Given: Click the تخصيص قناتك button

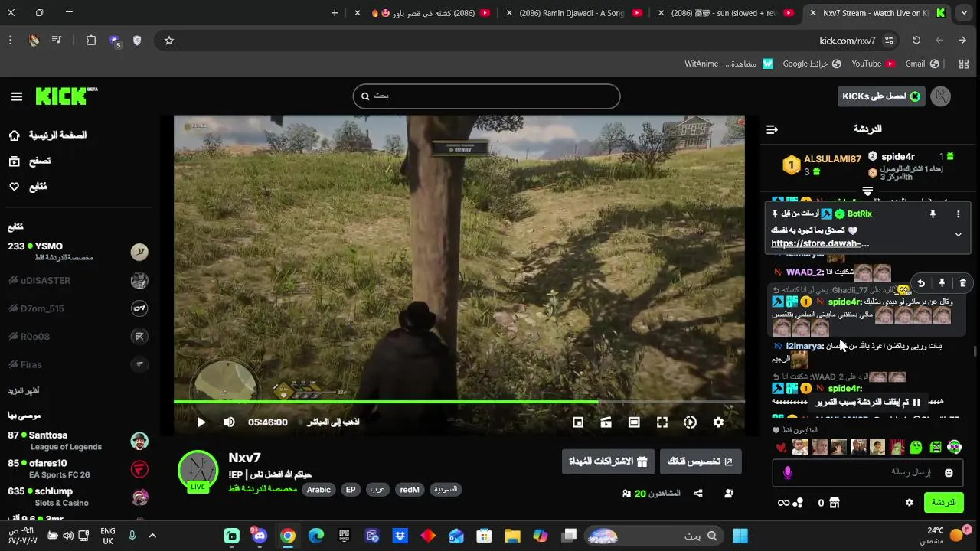Looking at the screenshot, I should pyautogui.click(x=701, y=461).
